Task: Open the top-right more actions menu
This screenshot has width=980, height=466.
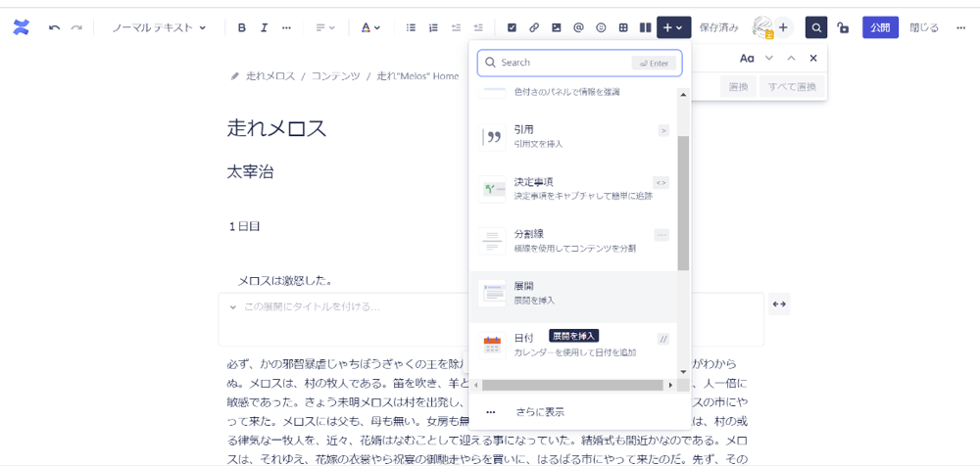Action: click(x=961, y=27)
